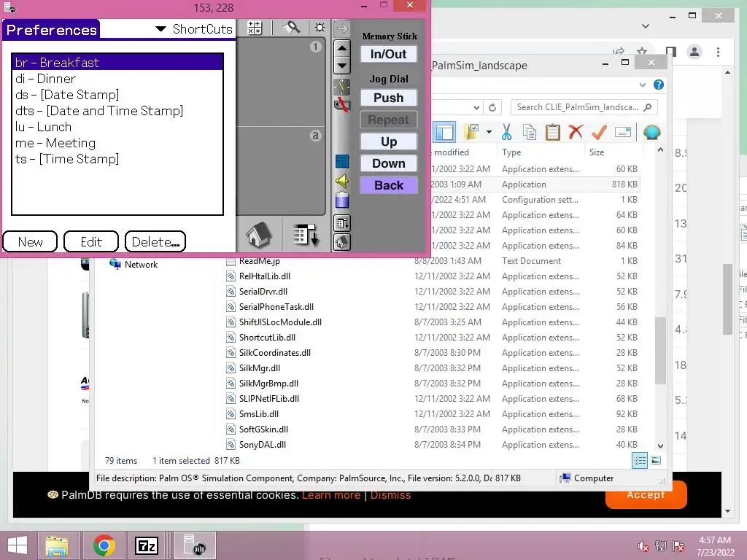The width and height of the screenshot is (747, 560).
Task: Click the Jog Dial Back button
Action: coord(389,185)
